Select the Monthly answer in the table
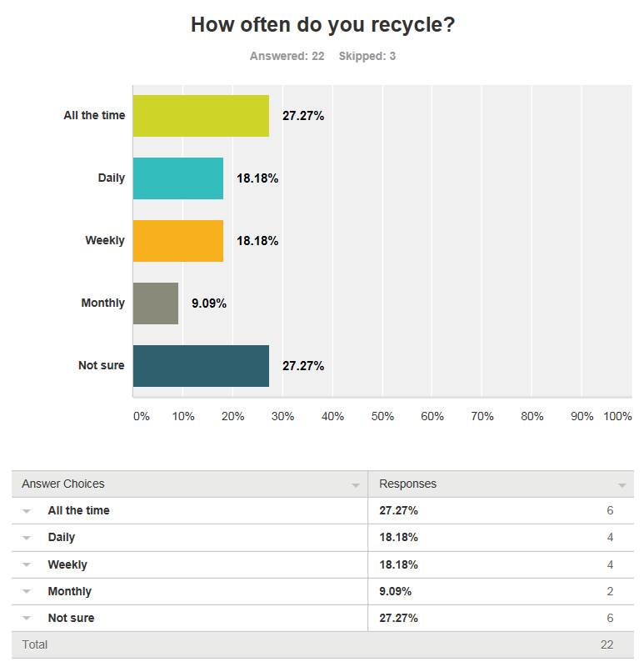The width and height of the screenshot is (644, 667). click(x=70, y=591)
